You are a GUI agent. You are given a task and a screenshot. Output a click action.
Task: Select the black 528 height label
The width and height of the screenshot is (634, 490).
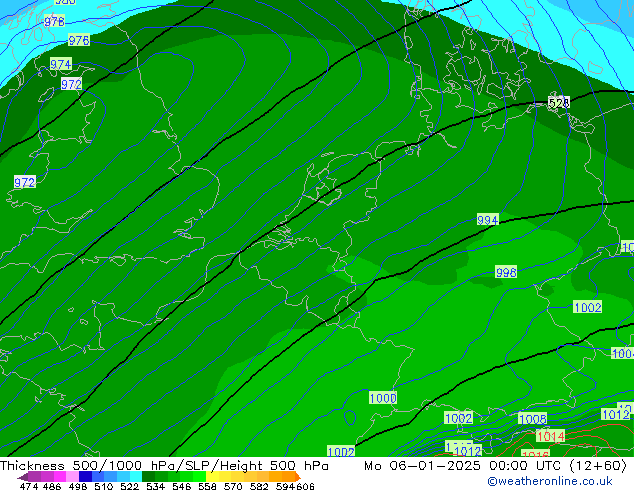click(559, 103)
